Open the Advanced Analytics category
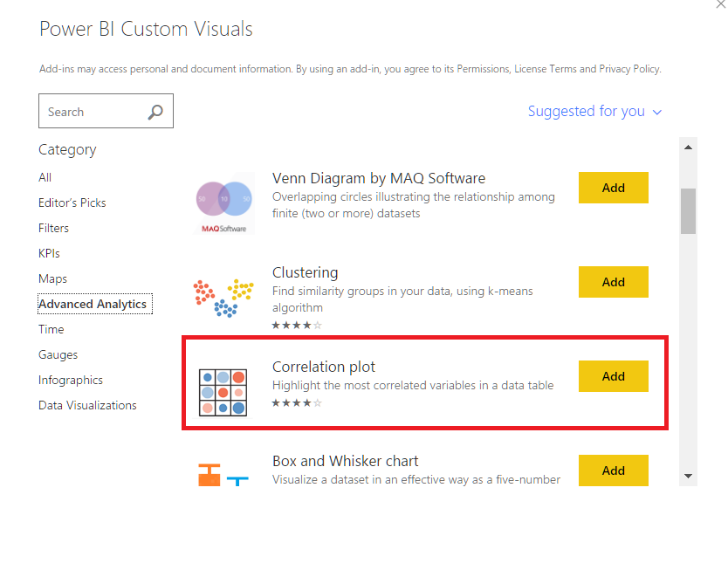Viewport: 728px width, 570px height. click(x=93, y=304)
